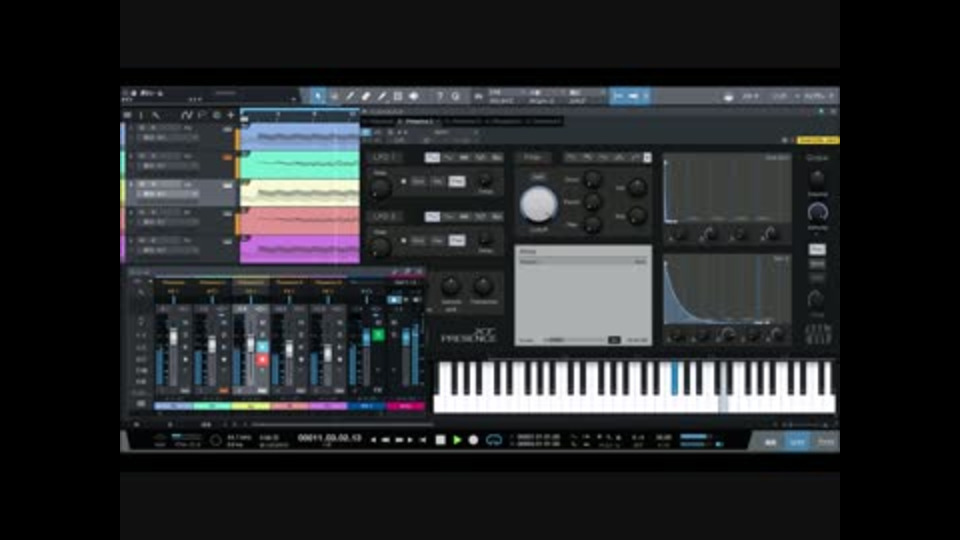Click the LFO 1 Delay knob
This screenshot has height=540, width=960.
(485, 181)
